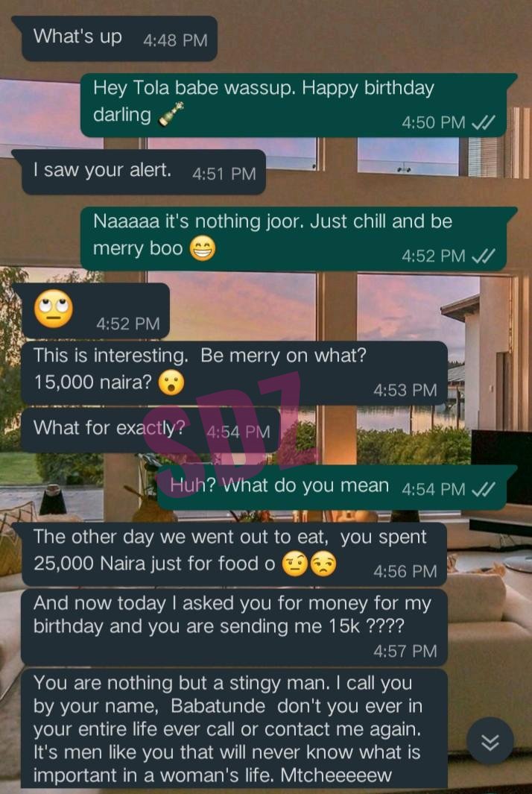This screenshot has height=794, width=532.
Task: Tap the scroll-to-bottom double chevron button
Action: [x=490, y=742]
